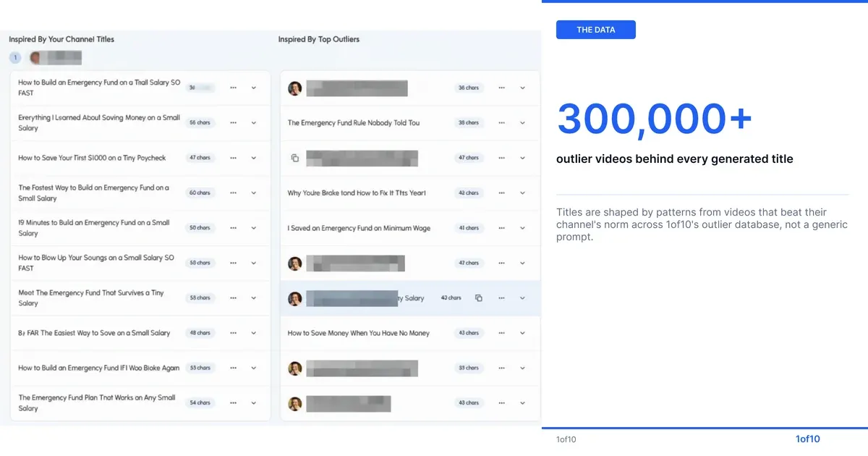Open more options for 'How to Blow Up Your' title
This screenshot has height=456, width=868.
[x=233, y=263]
